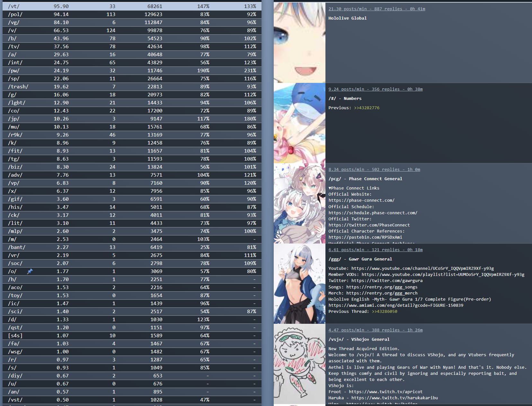
Task: Click the "New Thread Acquired Edition." line
Action: (364, 349)
